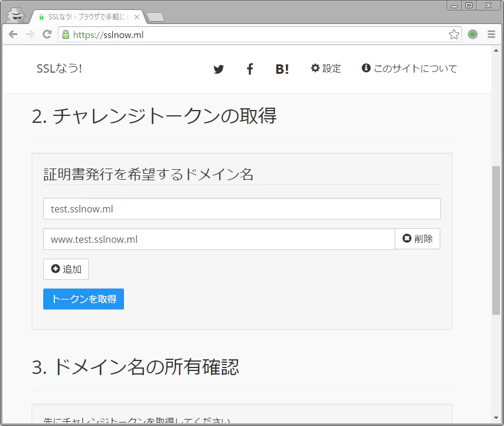Click the green SSL padlock icon
This screenshot has height=426, width=504.
pos(65,35)
